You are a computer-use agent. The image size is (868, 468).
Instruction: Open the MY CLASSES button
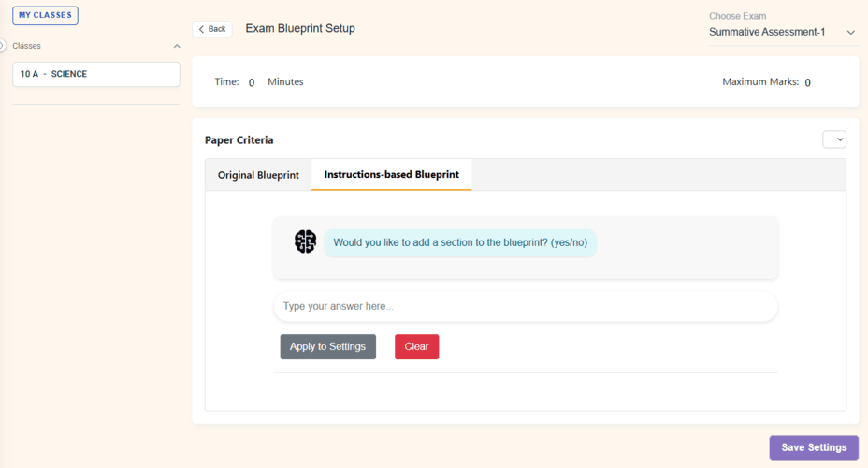[45, 15]
